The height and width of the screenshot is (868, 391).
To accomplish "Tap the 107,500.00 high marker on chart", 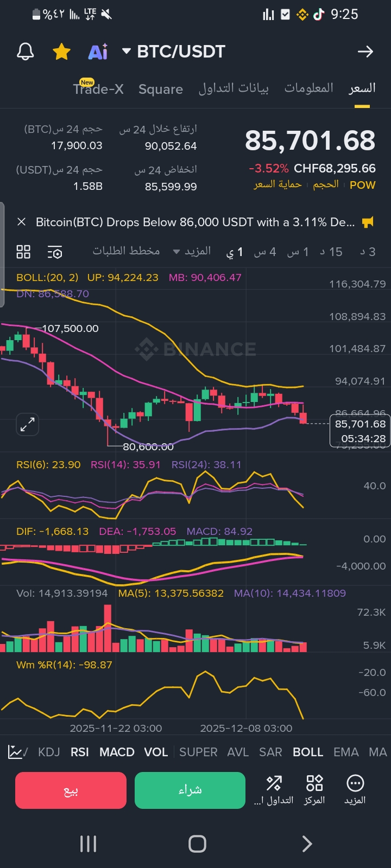I will click(x=70, y=328).
